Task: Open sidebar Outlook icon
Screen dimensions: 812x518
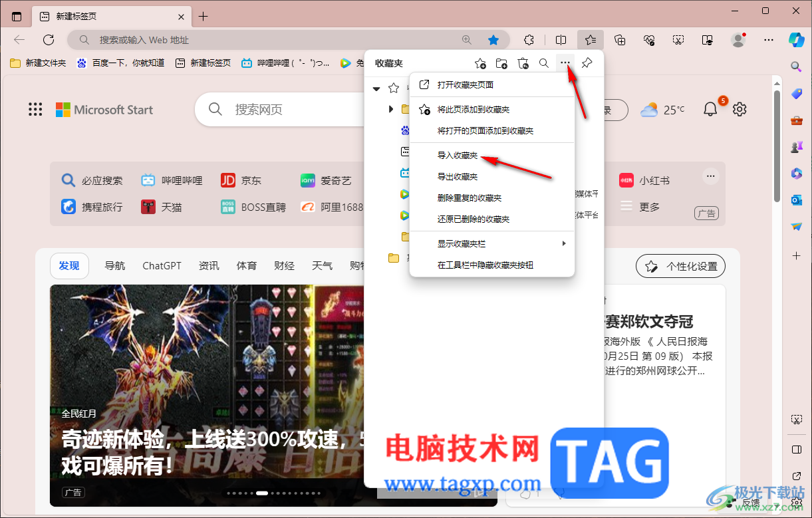Action: 796,200
